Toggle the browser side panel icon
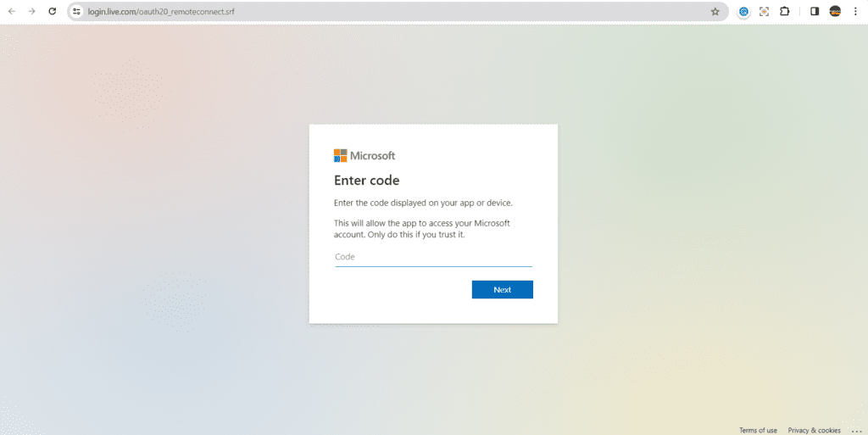Screen dimensions: 868x435 [x=815, y=12]
